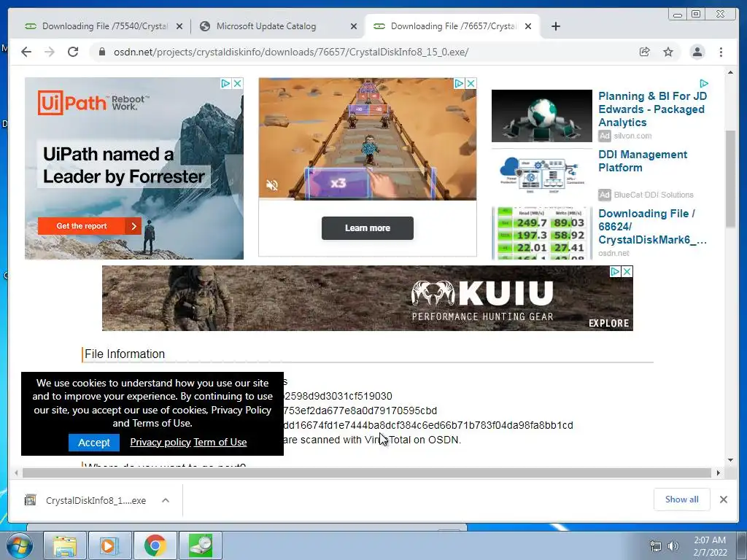This screenshot has width=747, height=560.
Task: Open Planning & BI For JD Edwards link
Action: pos(652,109)
